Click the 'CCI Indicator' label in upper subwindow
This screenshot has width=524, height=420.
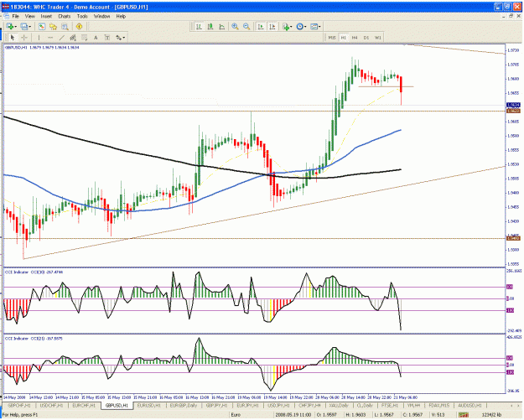17,272
